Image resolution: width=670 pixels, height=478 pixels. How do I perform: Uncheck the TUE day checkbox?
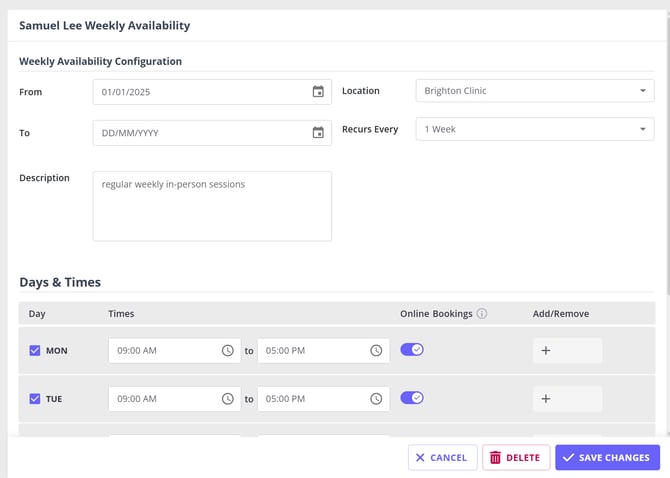(35, 399)
